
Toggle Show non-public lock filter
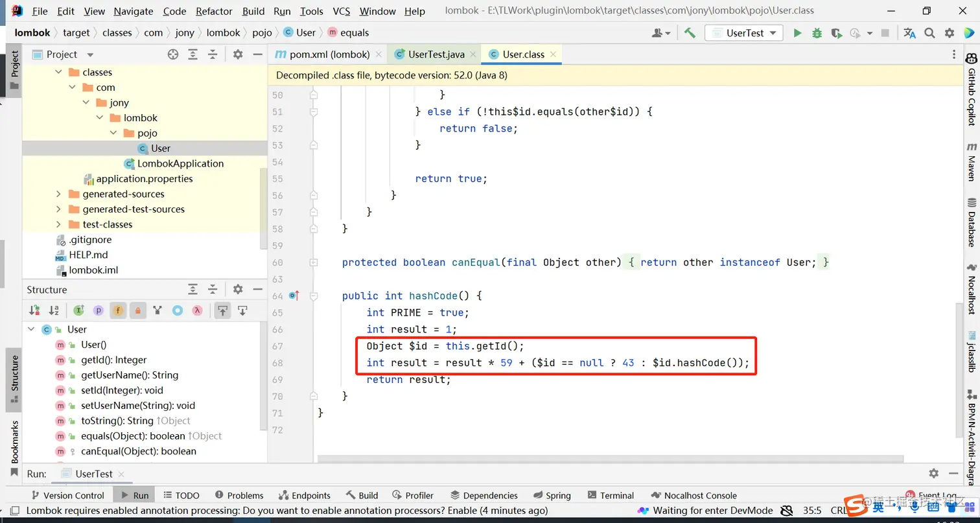click(x=137, y=310)
